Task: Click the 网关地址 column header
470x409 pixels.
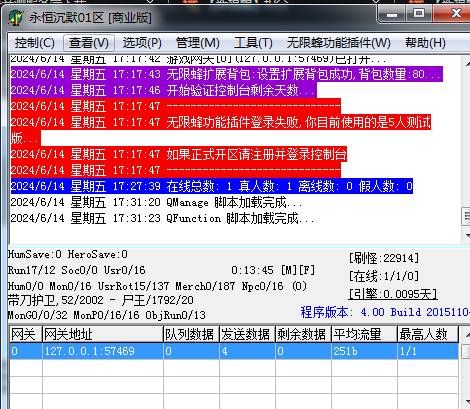Action: tap(103, 334)
